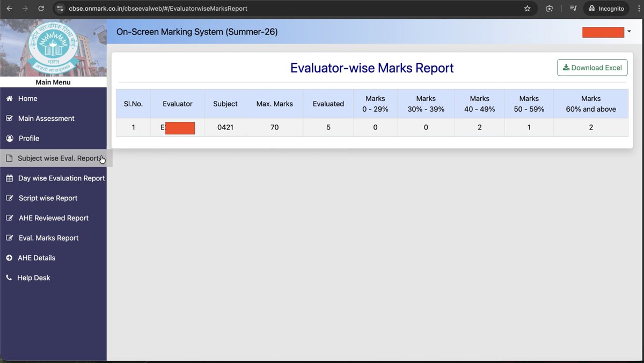644x363 pixels.
Task: Click the AHE Reviewed Report edit icon
Action: pyautogui.click(x=9, y=217)
